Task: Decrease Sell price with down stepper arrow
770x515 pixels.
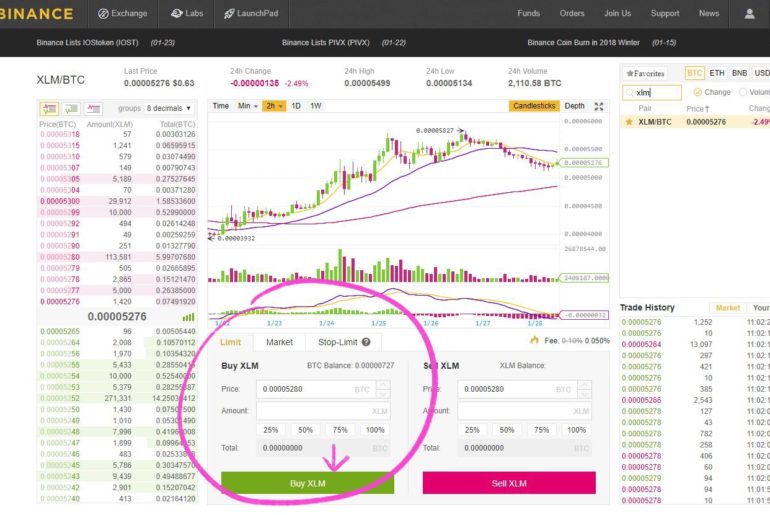Action: (584, 394)
